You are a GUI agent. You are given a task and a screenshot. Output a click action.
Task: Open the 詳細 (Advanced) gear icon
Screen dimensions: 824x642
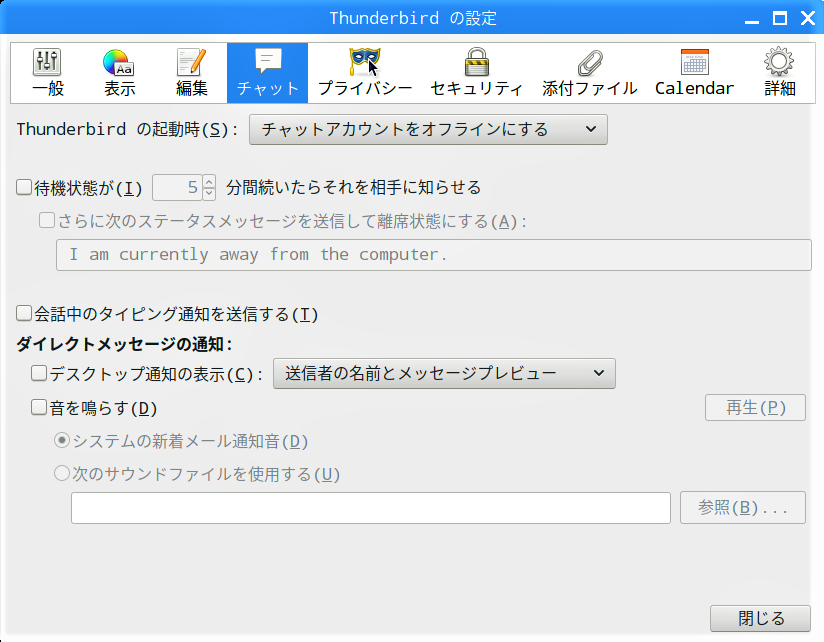[x=779, y=73]
